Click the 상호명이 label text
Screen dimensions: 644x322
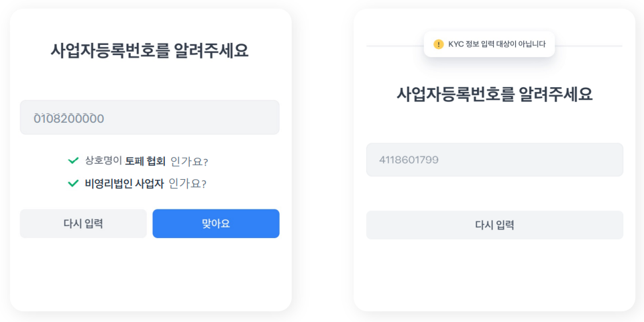103,161
